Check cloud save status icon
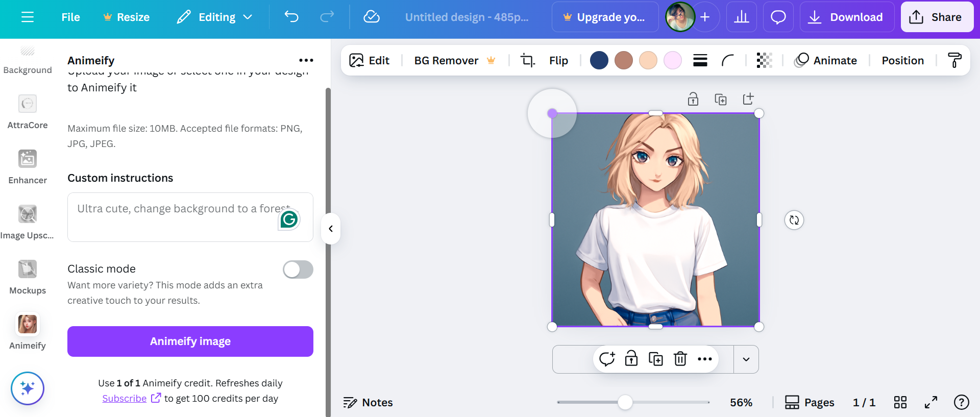980x417 pixels. [371, 17]
